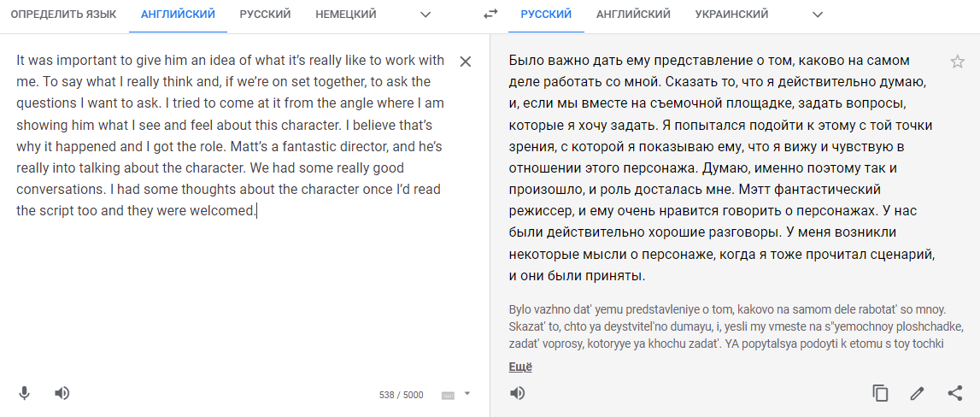Select РУССКИЙ as source language
The width and height of the screenshot is (980, 417).
265,15
